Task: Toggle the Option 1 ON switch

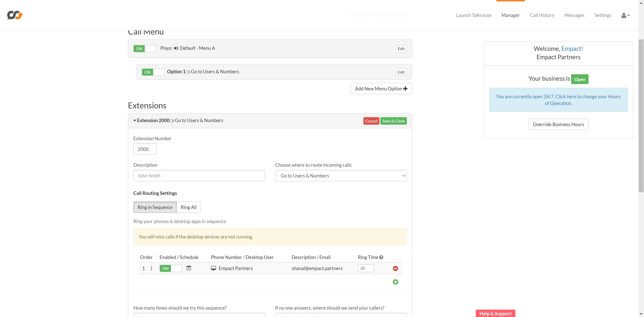Action: click(153, 72)
